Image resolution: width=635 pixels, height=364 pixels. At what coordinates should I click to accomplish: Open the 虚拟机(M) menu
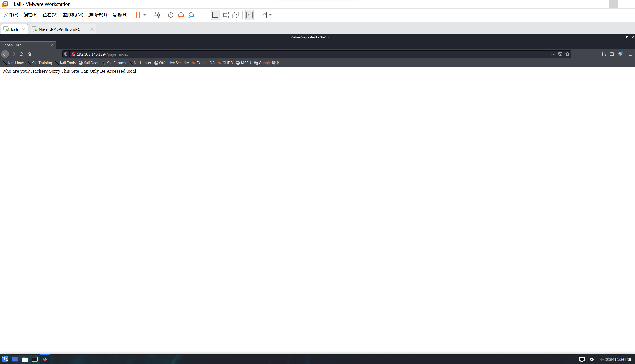[73, 15]
